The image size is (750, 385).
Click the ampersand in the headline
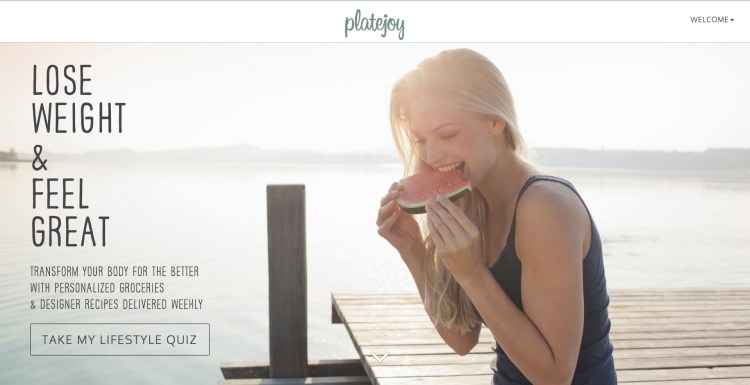[40, 158]
